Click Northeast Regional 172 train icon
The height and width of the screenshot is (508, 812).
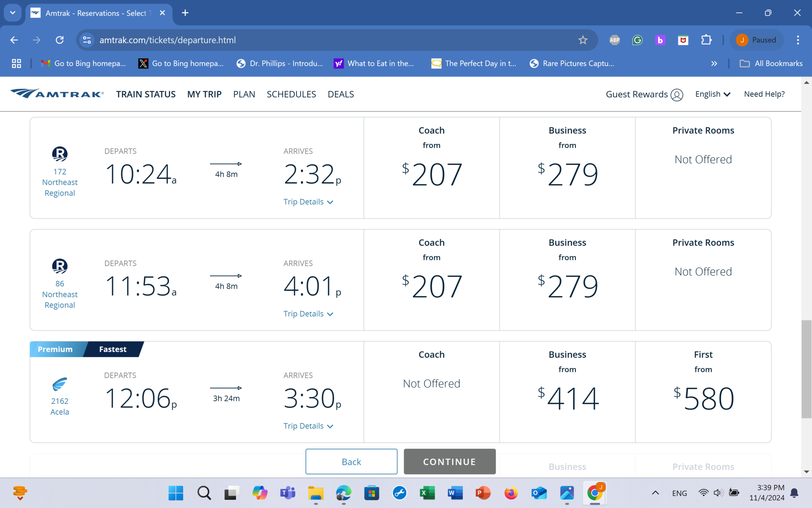[x=60, y=154]
